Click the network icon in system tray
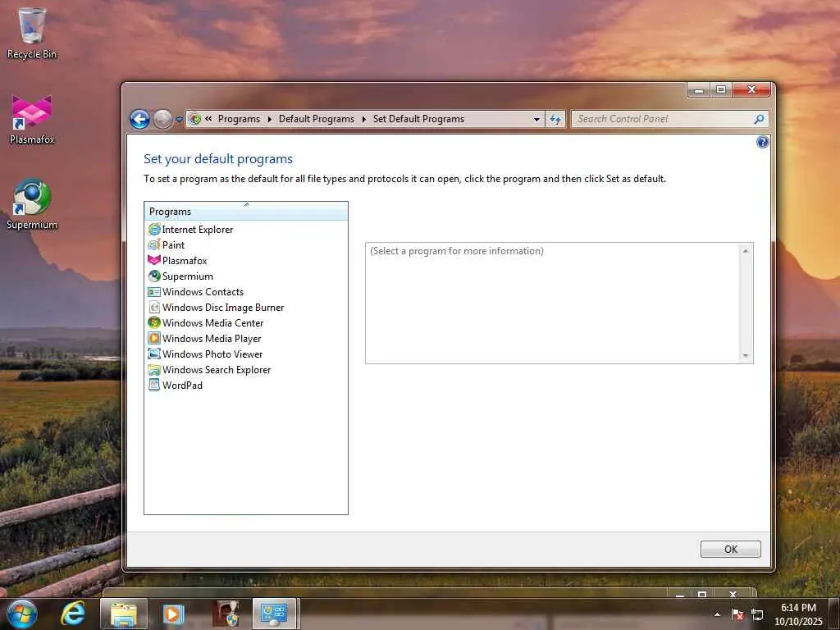 point(757,614)
